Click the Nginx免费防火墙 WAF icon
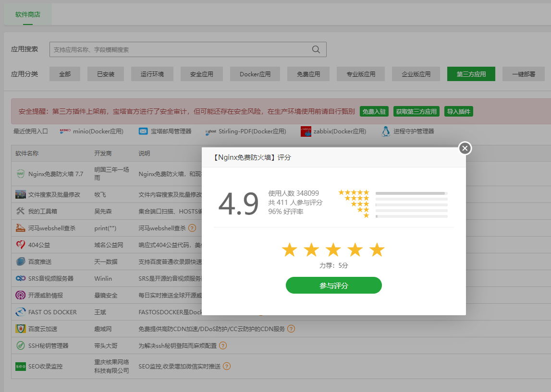This screenshot has width=551, height=392. click(x=20, y=174)
